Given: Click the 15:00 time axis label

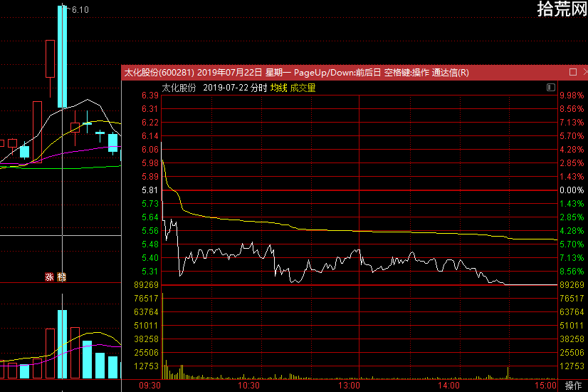Looking at the screenshot, I should pyautogui.click(x=545, y=386).
